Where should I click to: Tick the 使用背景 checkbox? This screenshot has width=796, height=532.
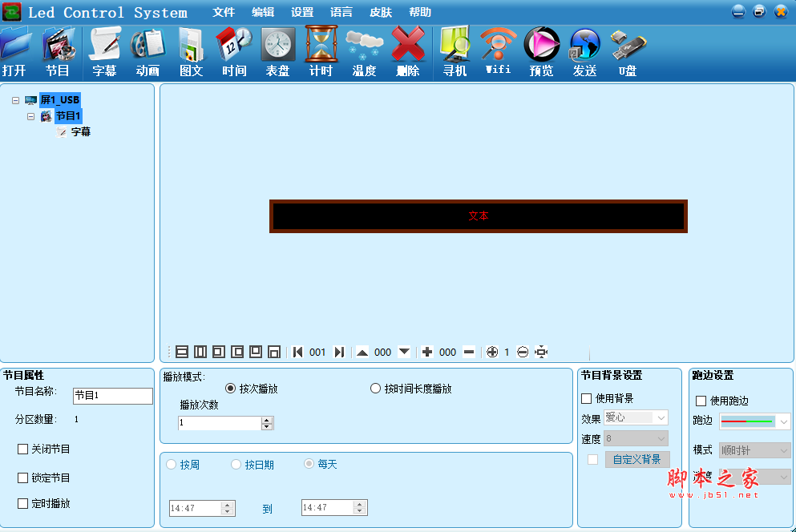[586, 398]
